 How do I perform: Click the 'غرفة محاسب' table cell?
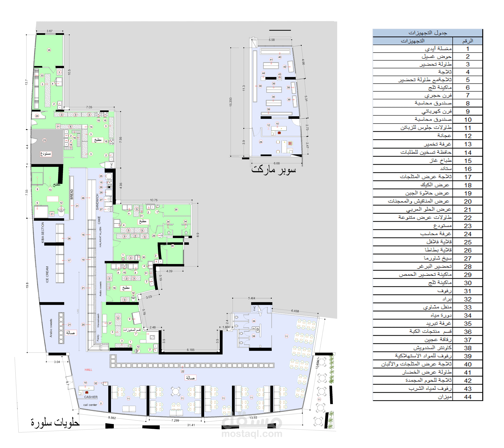click(436, 234)
